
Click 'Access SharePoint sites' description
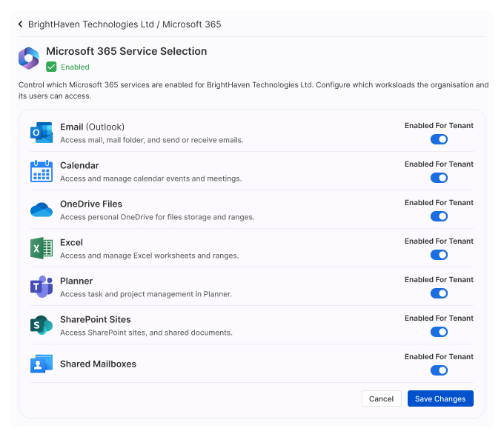[x=146, y=333]
